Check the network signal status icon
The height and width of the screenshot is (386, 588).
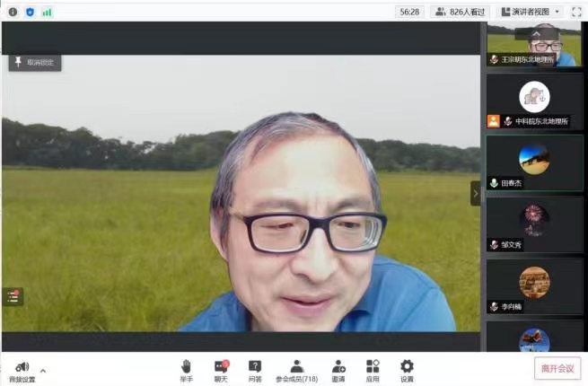(47, 12)
